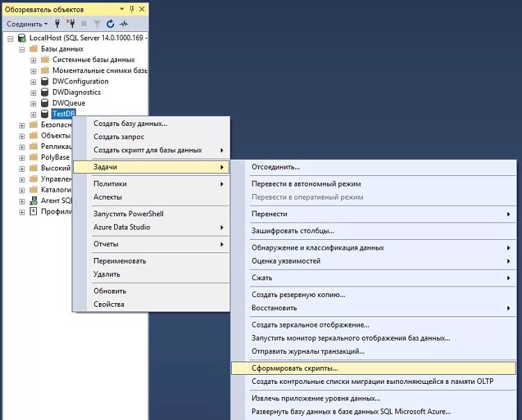The height and width of the screenshot is (420, 522).
Task: Open the Azure Data Studio submenu
Action: coord(151,227)
